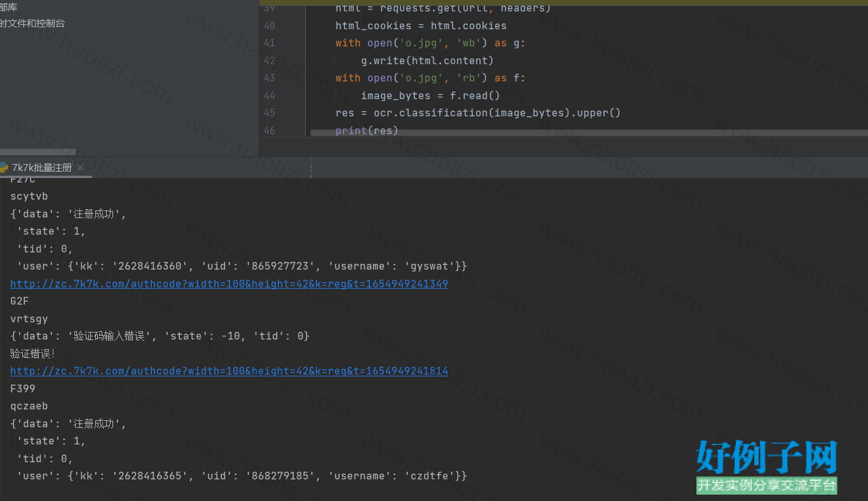Click the user line with username 'czdtfe'

point(241,476)
